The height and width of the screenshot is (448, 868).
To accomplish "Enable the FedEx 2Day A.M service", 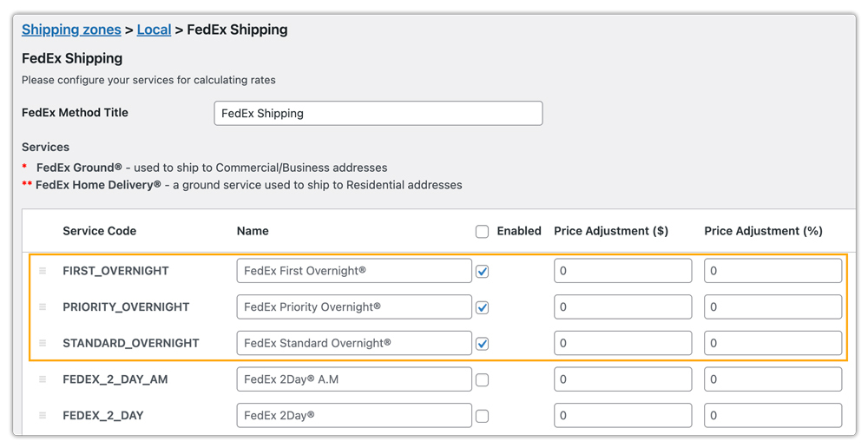I will pyautogui.click(x=482, y=380).
